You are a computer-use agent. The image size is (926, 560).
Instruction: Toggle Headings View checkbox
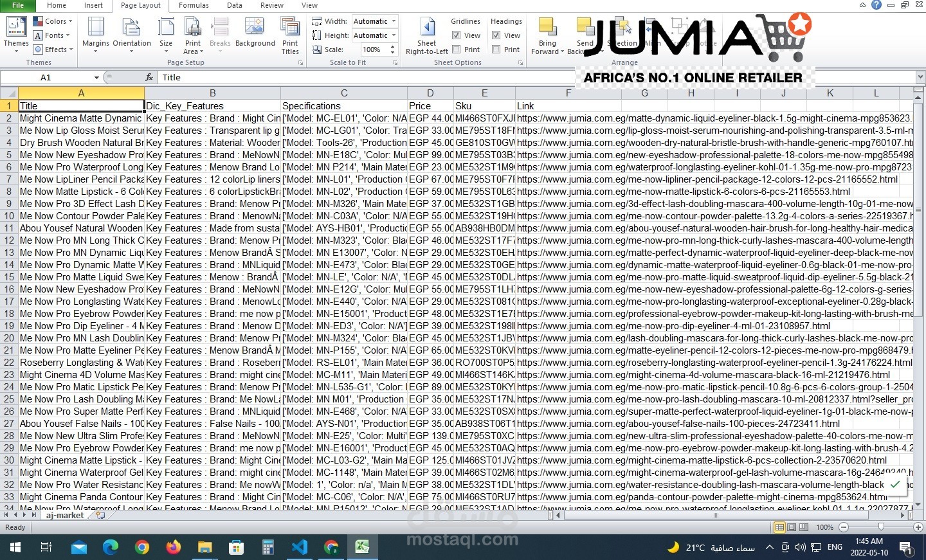pos(496,35)
